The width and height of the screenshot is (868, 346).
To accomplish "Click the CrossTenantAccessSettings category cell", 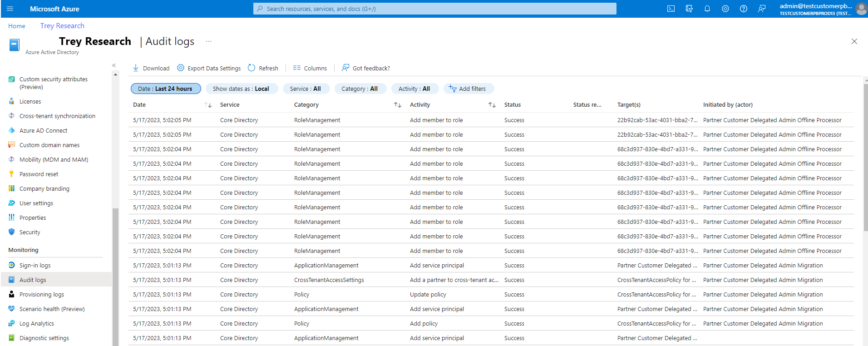I will [x=329, y=280].
